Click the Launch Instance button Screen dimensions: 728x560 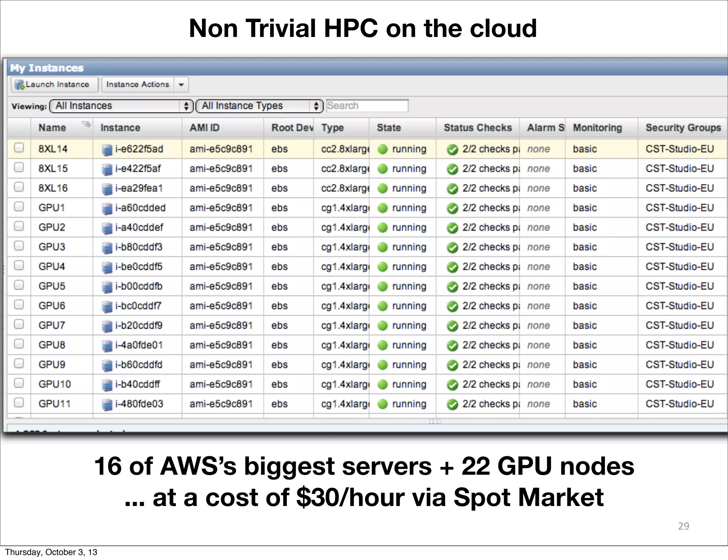coord(54,85)
